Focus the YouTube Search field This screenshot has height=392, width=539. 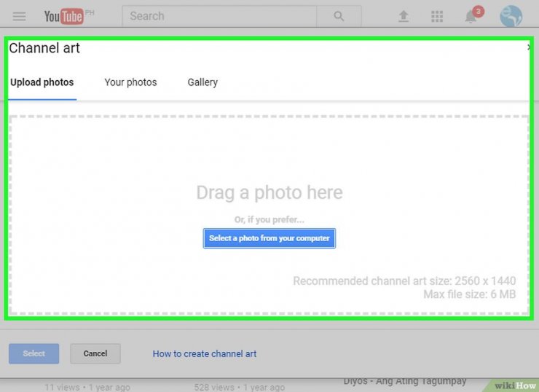(219, 16)
